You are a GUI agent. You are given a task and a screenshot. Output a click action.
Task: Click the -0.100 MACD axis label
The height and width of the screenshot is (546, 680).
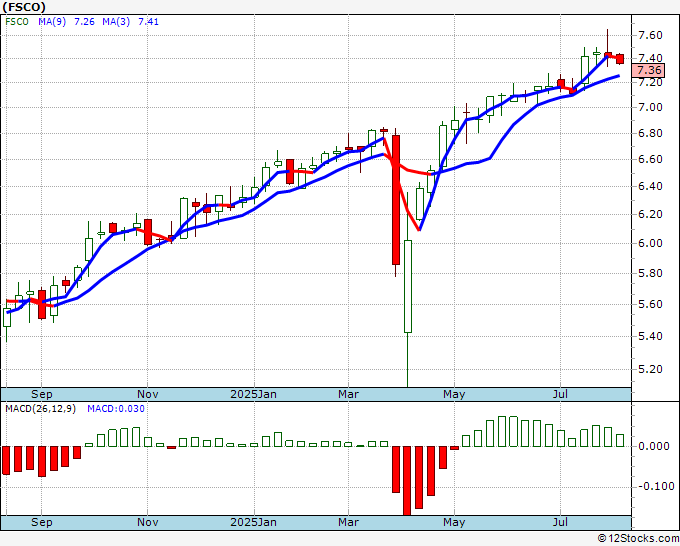click(x=655, y=486)
